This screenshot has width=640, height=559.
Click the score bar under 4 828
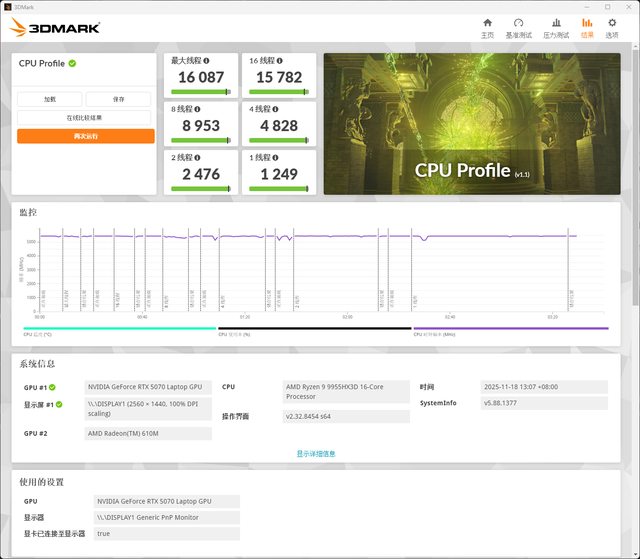pyautogui.click(x=279, y=140)
